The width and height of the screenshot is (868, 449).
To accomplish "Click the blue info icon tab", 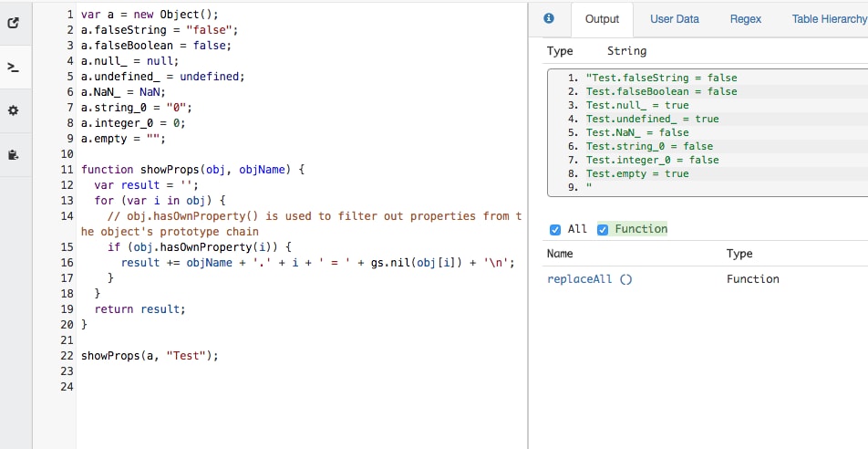I will pyautogui.click(x=549, y=18).
